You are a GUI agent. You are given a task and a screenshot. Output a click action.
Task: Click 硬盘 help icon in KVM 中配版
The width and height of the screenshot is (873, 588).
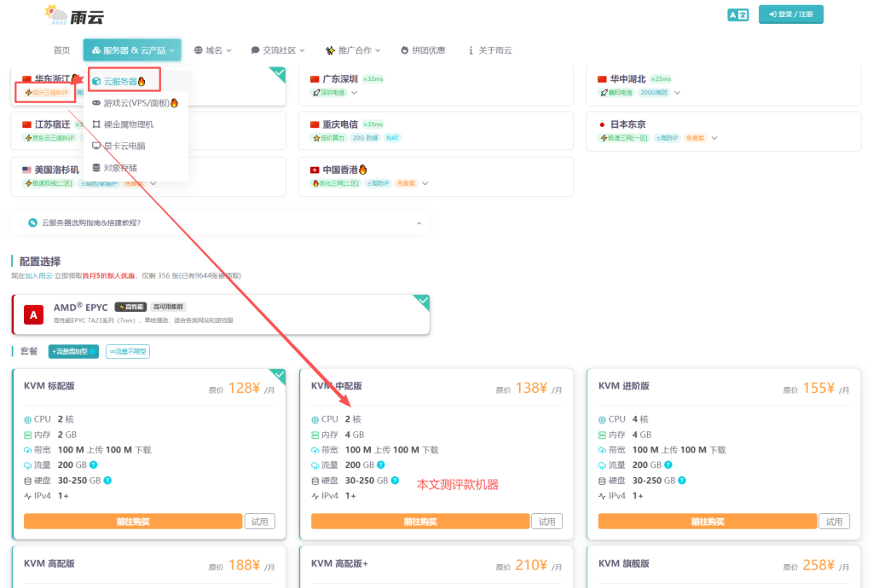tap(395, 481)
